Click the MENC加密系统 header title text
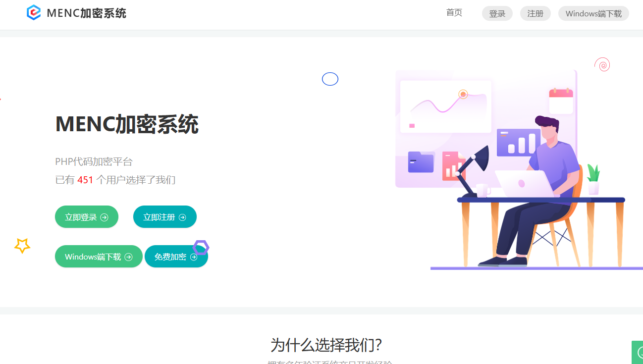The width and height of the screenshot is (643, 364). click(x=87, y=13)
